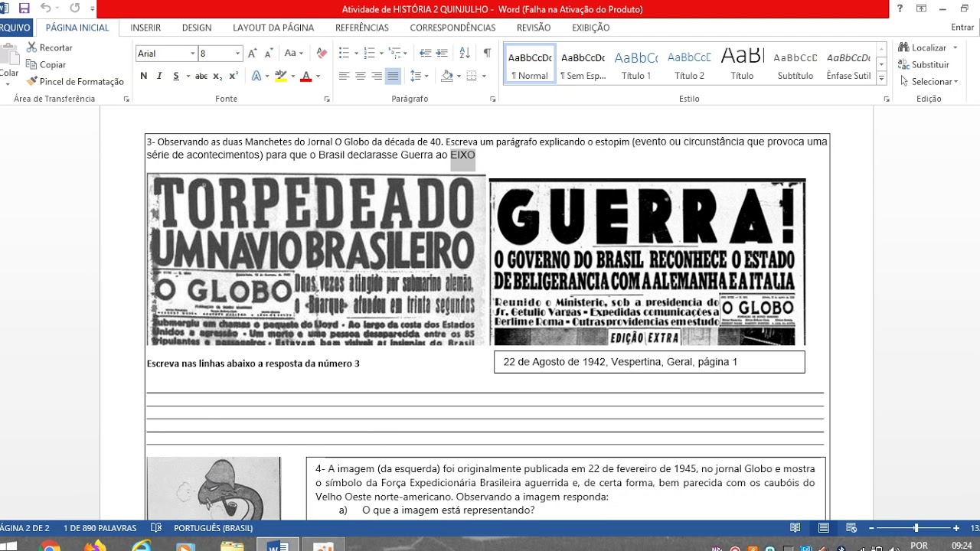The image size is (980, 551).
Task: Toggle strikethrough (abc) formatting
Action: [x=201, y=76]
